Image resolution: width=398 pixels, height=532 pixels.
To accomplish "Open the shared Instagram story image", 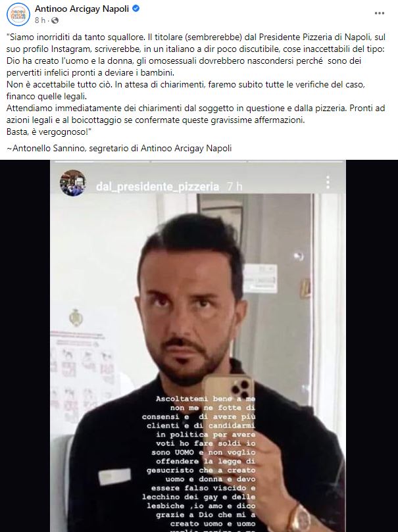I will (x=199, y=346).
